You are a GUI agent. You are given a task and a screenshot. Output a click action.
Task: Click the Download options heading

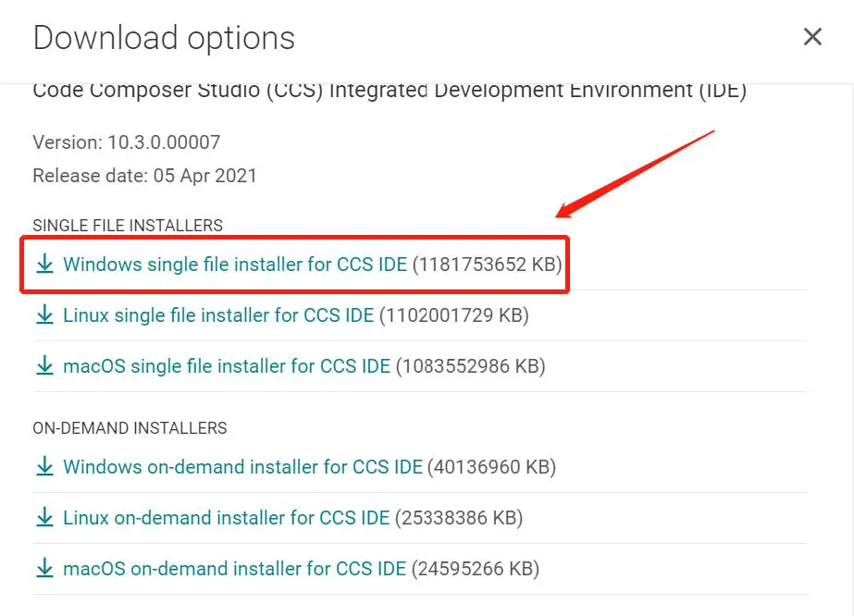164,38
